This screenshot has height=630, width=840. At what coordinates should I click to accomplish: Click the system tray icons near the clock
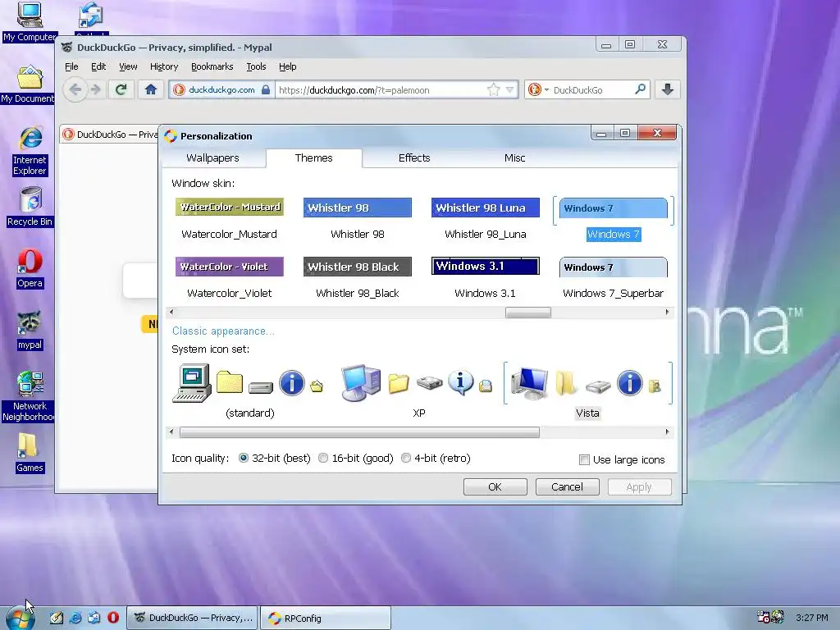tap(770, 617)
